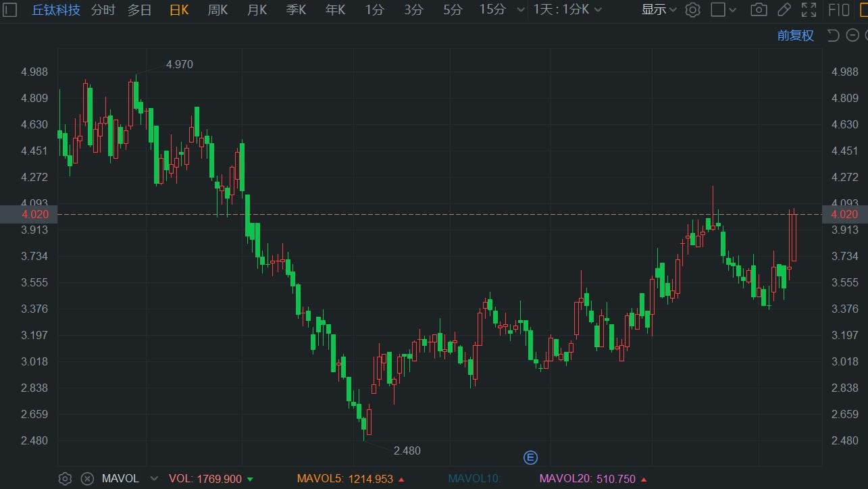Image resolution: width=868 pixels, height=489 pixels.
Task: Remove MAVOL indicator with X icon
Action: [x=87, y=479]
